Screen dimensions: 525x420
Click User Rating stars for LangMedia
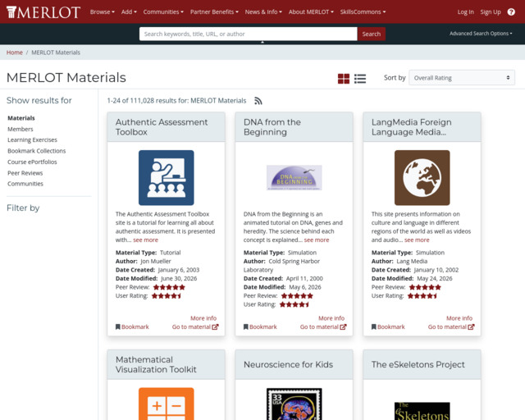pyautogui.click(x=422, y=296)
